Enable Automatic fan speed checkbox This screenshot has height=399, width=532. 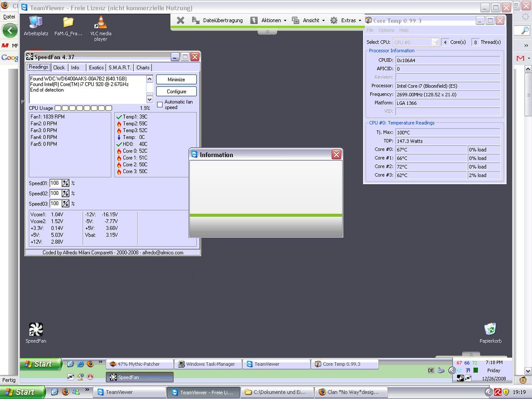(x=160, y=104)
